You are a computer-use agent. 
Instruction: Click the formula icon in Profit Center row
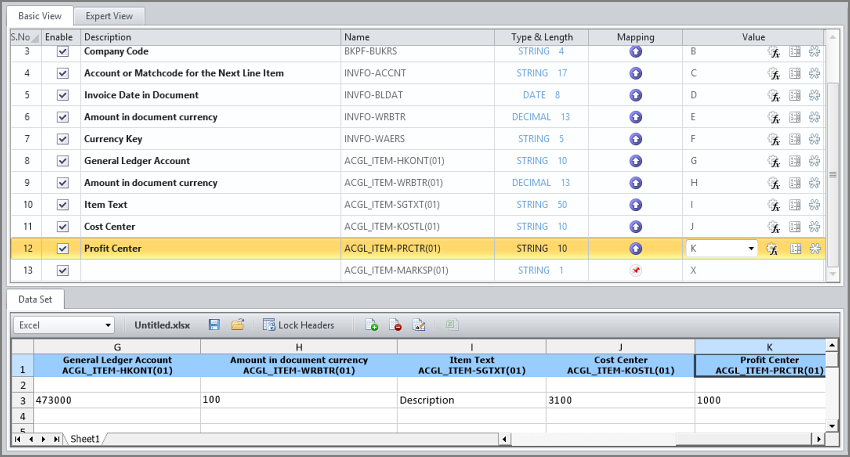click(x=773, y=249)
